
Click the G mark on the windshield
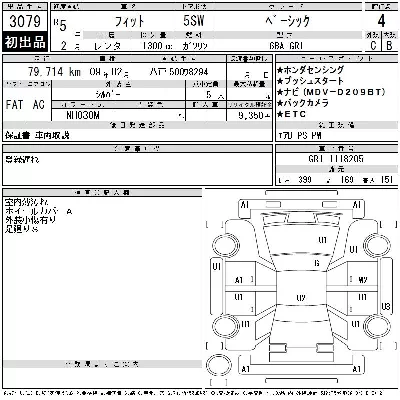tap(317, 263)
